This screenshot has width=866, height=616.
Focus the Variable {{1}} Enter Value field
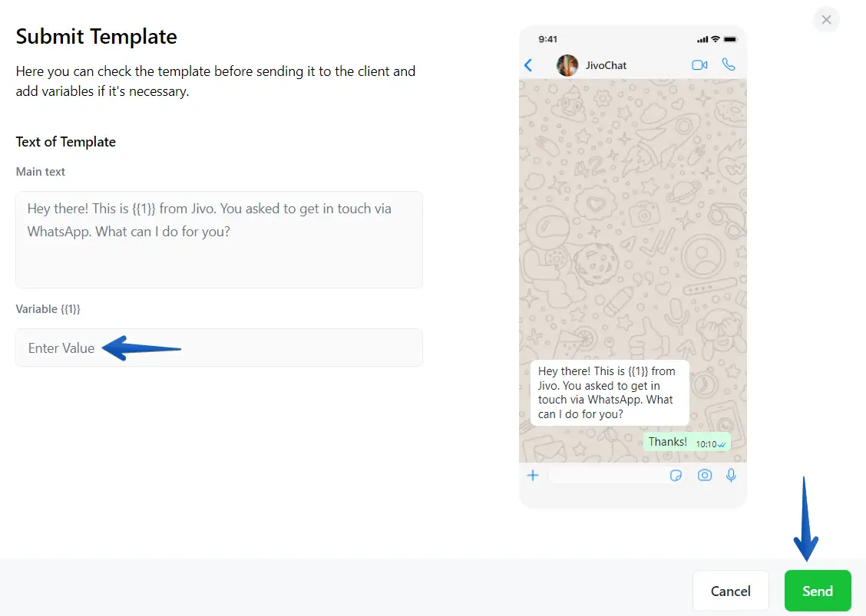[x=220, y=348]
